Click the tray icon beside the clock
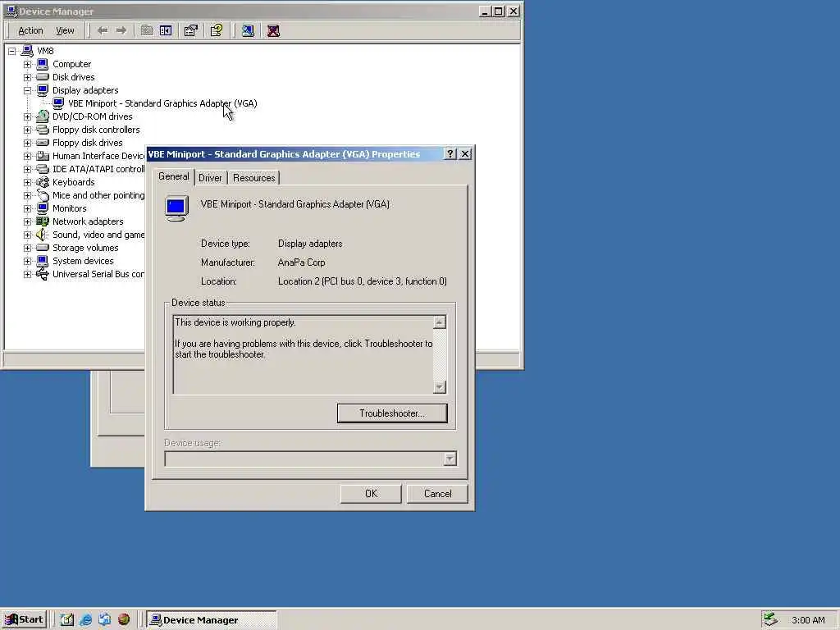Screen dimensions: 840x630 (x=770, y=619)
